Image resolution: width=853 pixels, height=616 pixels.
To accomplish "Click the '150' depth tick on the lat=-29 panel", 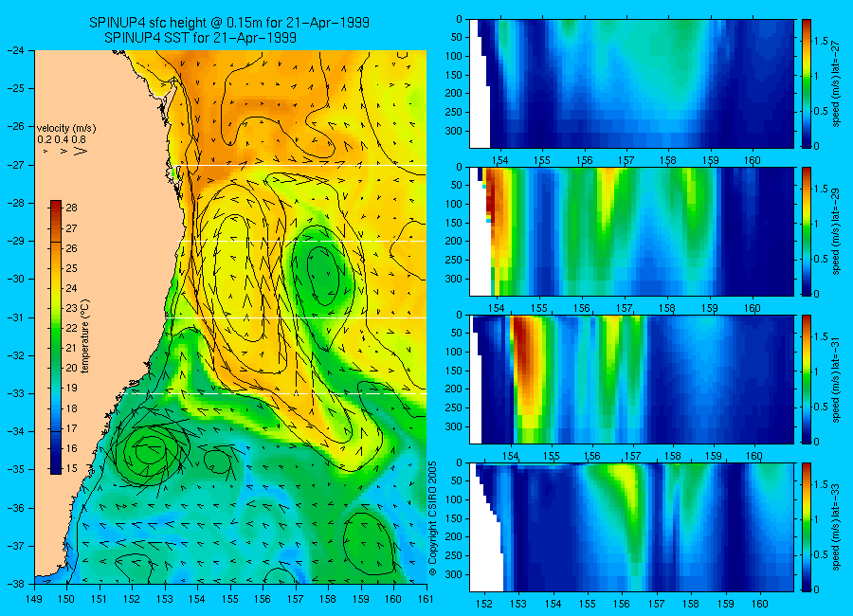I will pos(453,223).
